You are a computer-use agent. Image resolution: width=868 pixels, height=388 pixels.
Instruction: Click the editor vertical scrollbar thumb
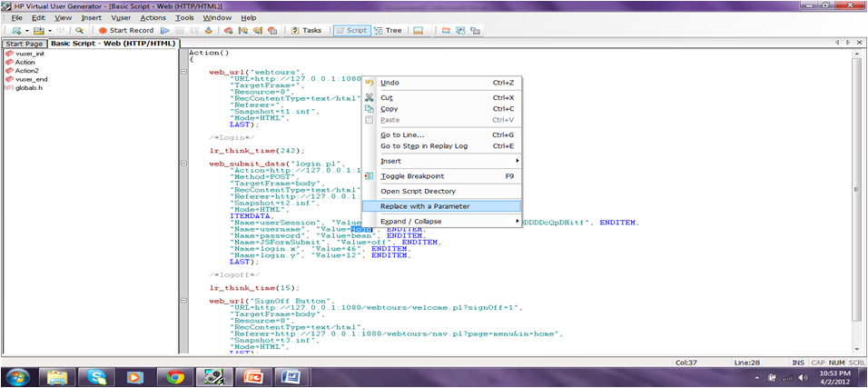[x=856, y=190]
